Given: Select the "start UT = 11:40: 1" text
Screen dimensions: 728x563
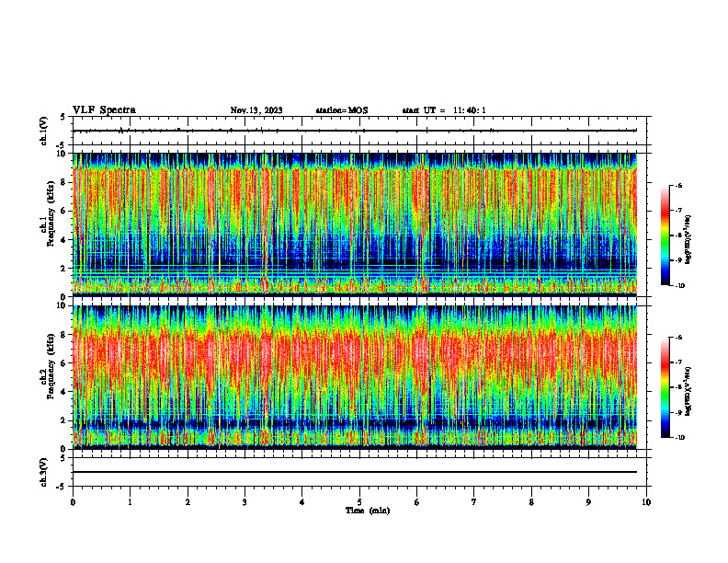Looking at the screenshot, I should (444, 110).
